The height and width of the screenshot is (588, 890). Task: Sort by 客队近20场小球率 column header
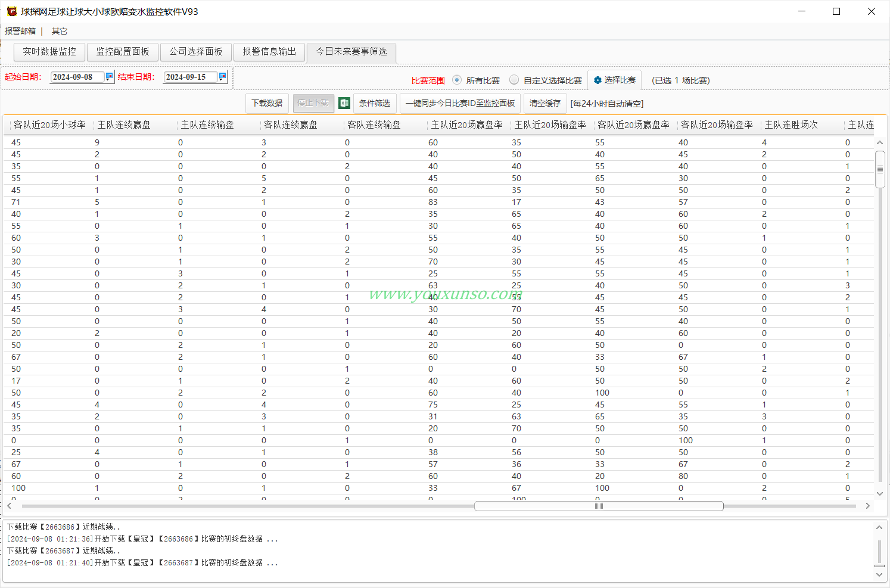[x=50, y=125]
